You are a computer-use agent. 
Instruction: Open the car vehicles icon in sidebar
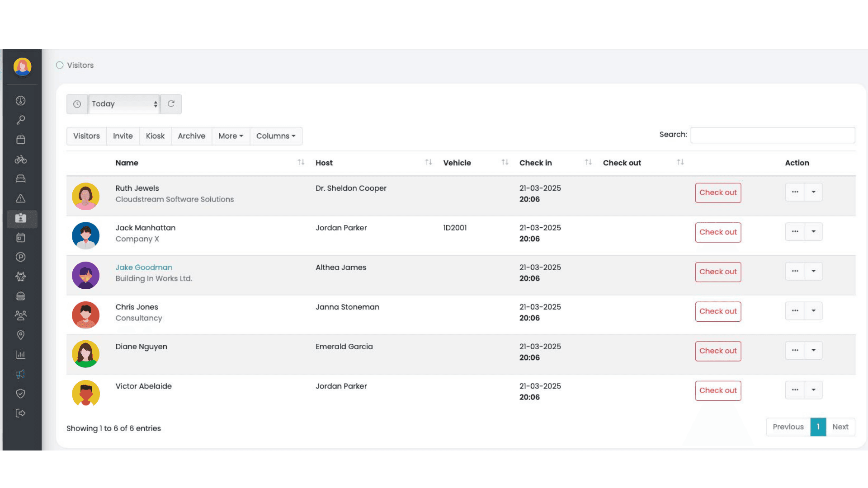21,179
